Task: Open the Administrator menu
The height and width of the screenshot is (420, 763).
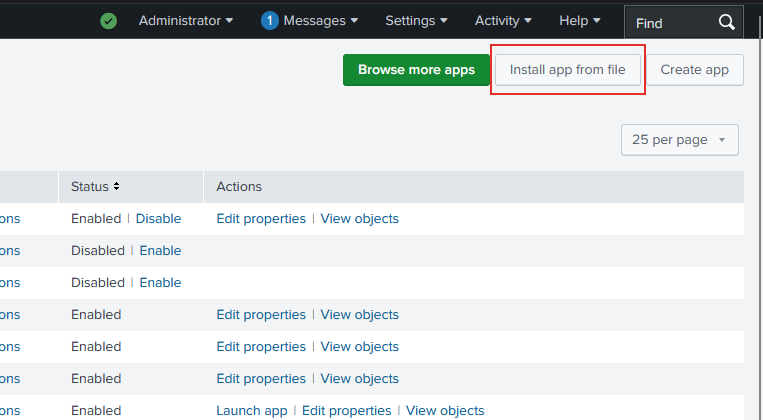Action: pyautogui.click(x=185, y=21)
